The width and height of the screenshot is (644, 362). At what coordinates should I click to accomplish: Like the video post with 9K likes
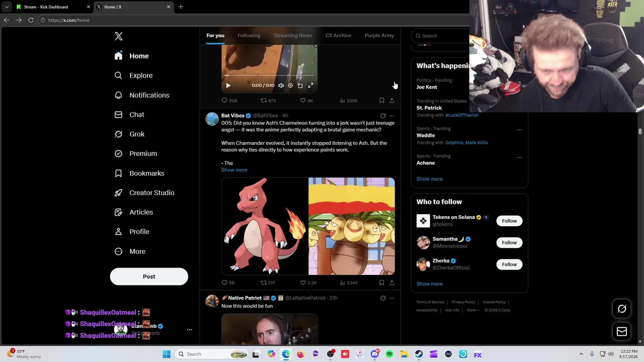(307, 101)
